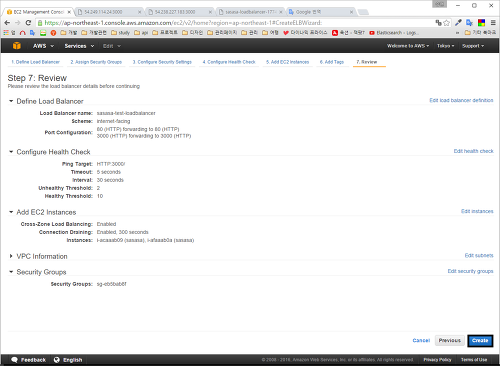The width and height of the screenshot is (500, 366).
Task: Click the globe language icon
Action: [57, 360]
